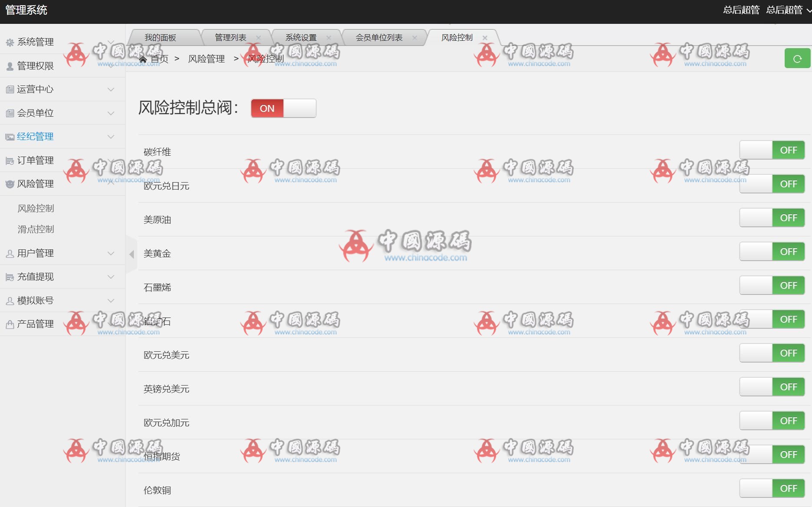Toggle the 碳纤维 switch
This screenshot has height=507, width=812.
(x=772, y=150)
